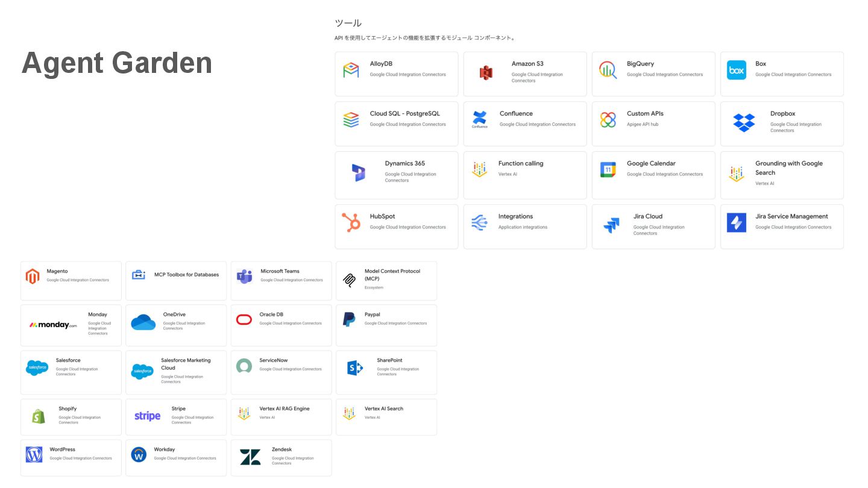Click the Jira Service Management icon
The image size is (868, 488).
tap(737, 222)
